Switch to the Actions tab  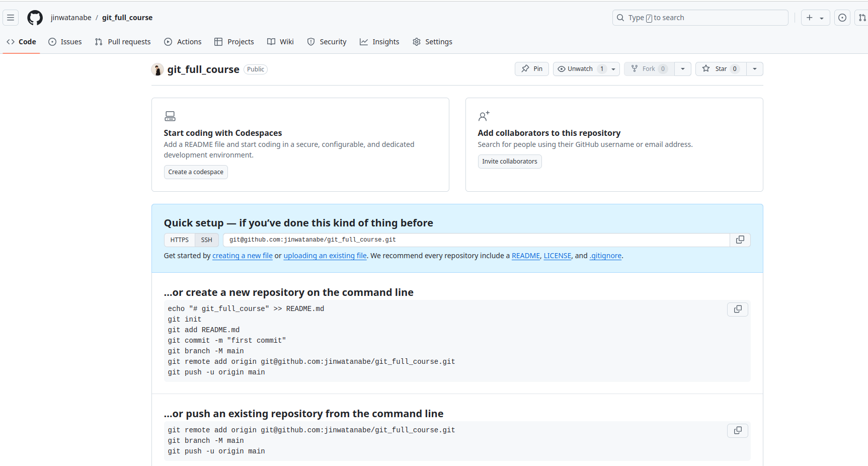point(183,42)
